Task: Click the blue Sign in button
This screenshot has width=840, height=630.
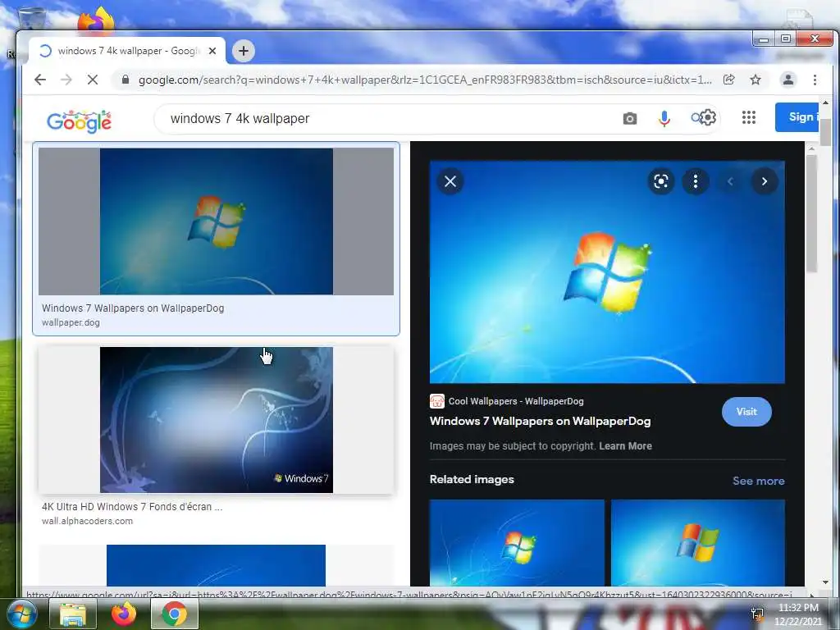Action: [797, 116]
